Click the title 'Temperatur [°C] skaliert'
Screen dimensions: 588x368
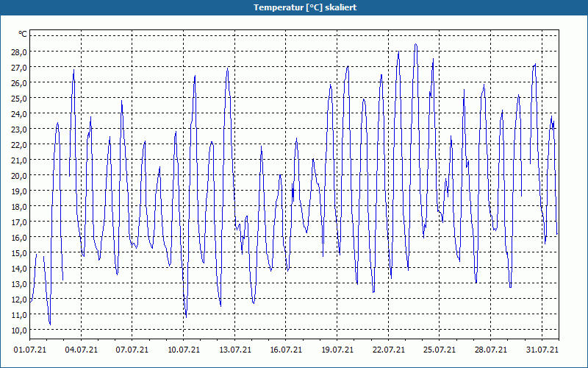pos(305,7)
